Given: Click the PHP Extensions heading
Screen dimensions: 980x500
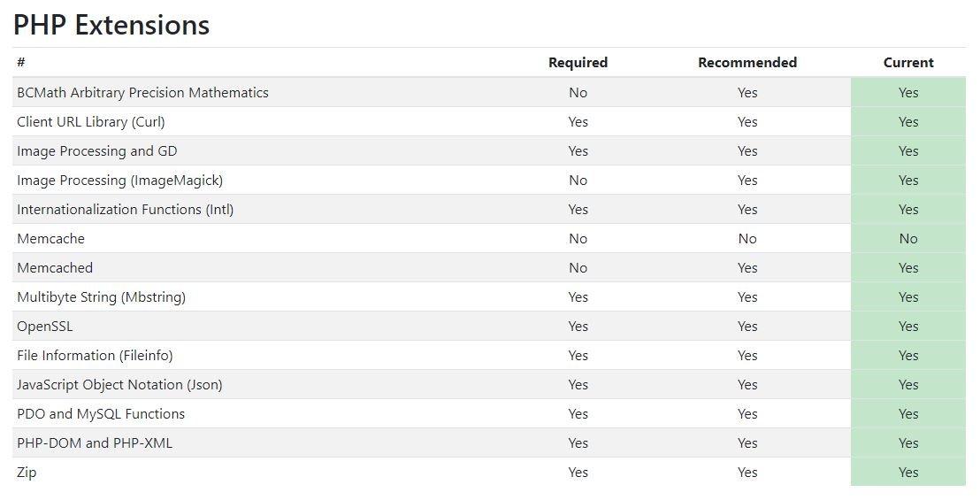Looking at the screenshot, I should pos(111,25).
